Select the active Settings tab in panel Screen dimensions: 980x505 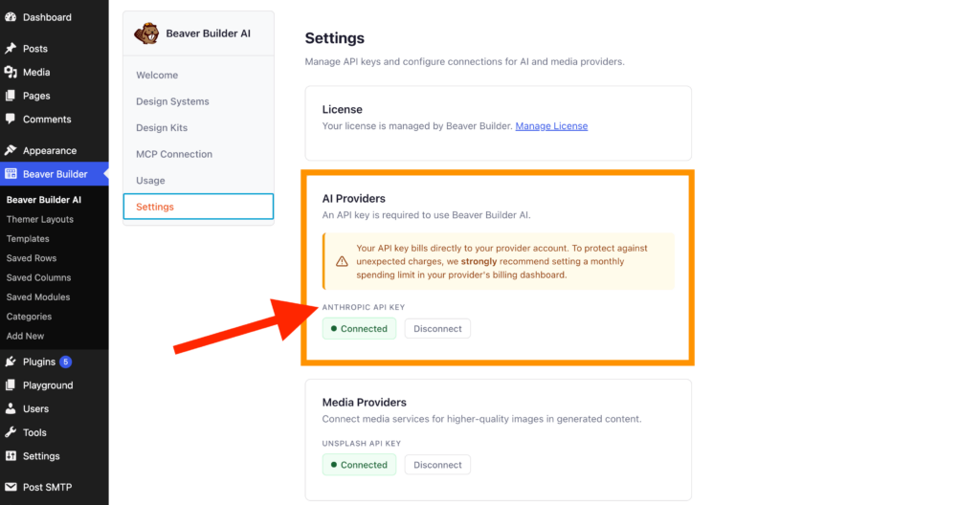(x=198, y=207)
